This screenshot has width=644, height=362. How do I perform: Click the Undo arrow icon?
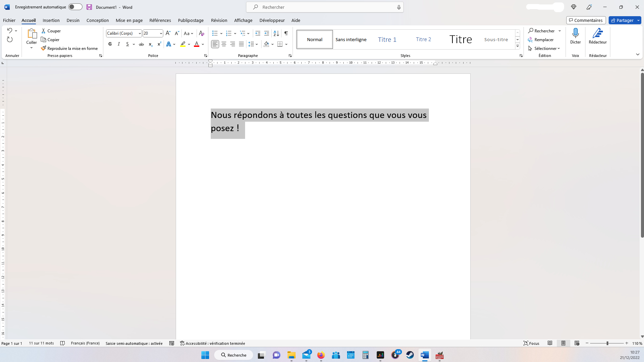(x=9, y=31)
